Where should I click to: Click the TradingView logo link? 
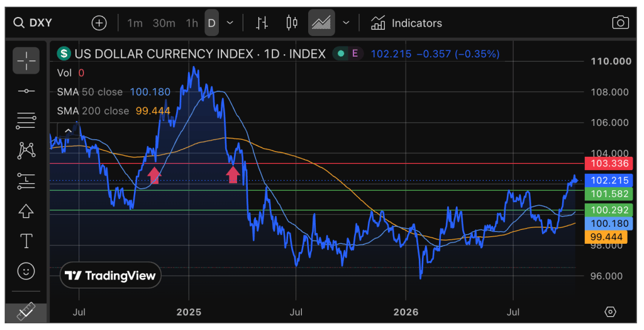tap(111, 275)
